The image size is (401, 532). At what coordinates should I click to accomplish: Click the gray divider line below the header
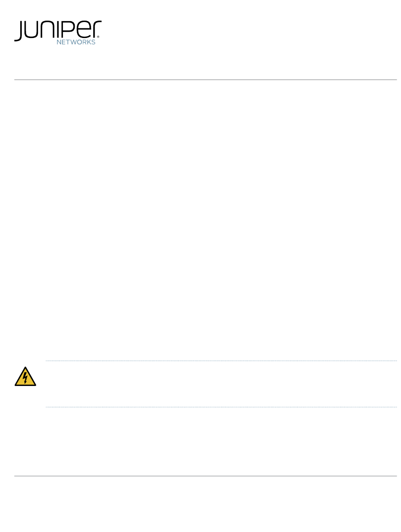coord(206,79)
